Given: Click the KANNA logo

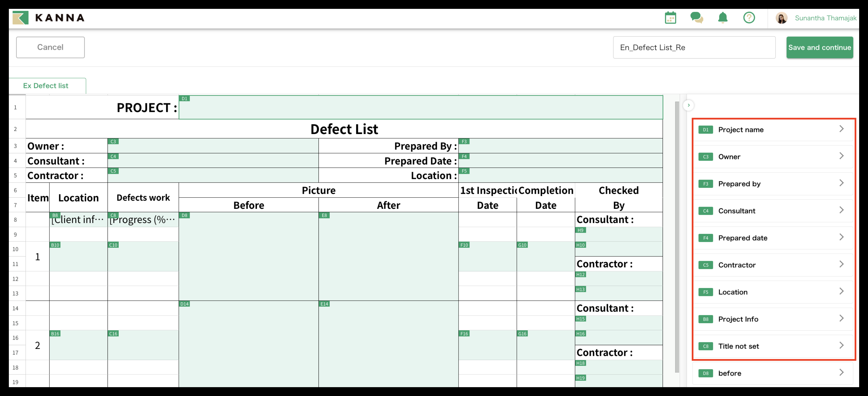Looking at the screenshot, I should [x=48, y=18].
